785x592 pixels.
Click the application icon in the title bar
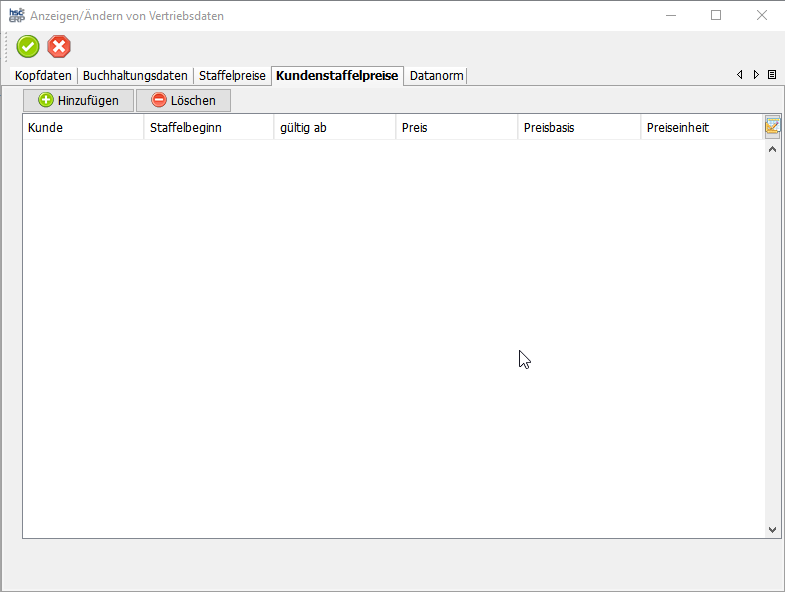(16, 15)
